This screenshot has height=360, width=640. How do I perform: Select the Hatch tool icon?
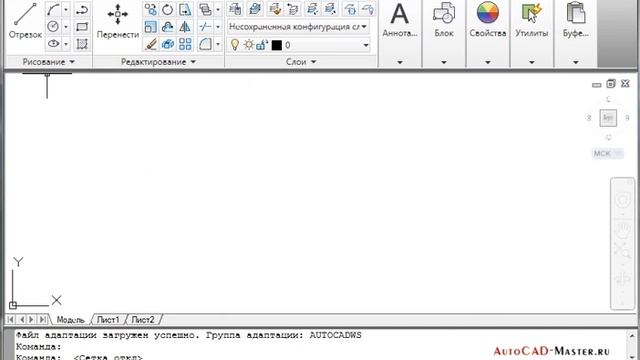point(82,44)
